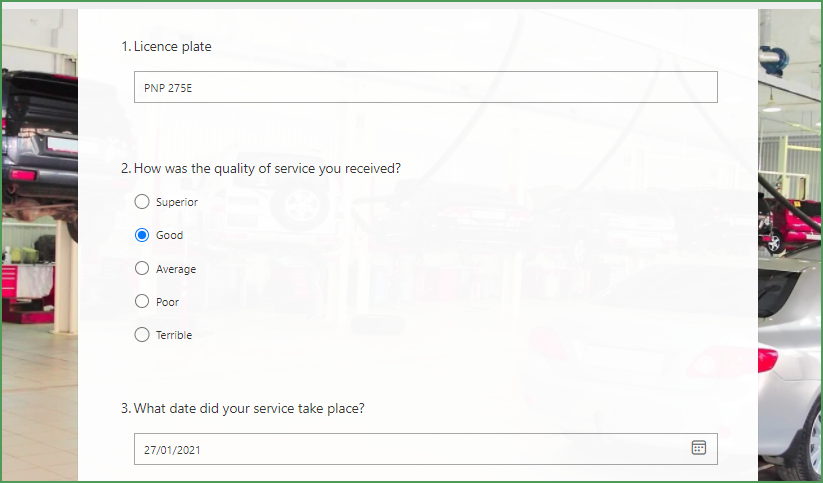Click the 'Superior' option label text
The height and width of the screenshot is (483, 823).
(x=177, y=202)
